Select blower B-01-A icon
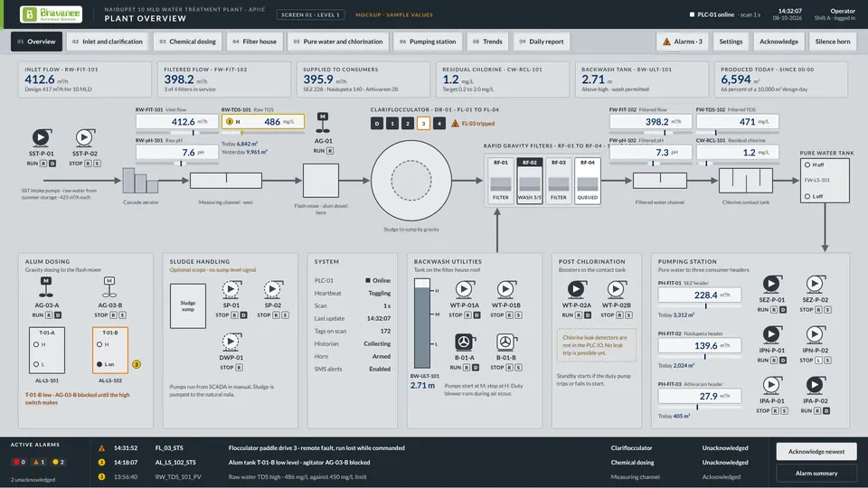The image size is (868, 488). [464, 343]
